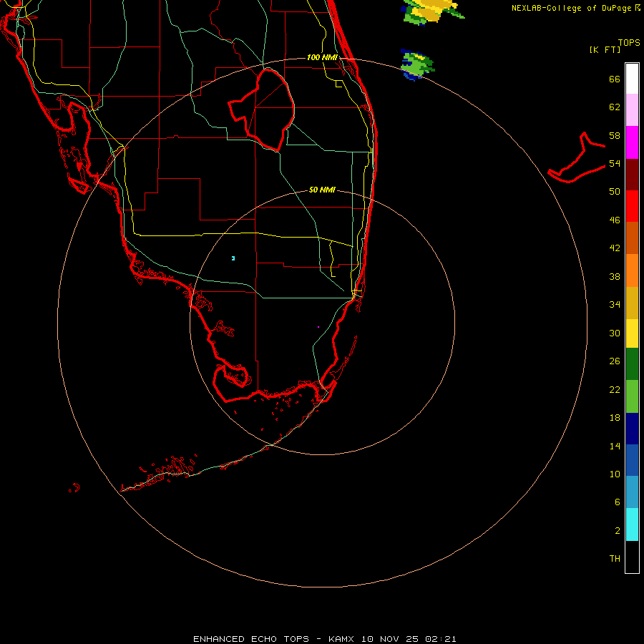Click the 'TOPS' legend title
This screenshot has height=644, width=644.
click(x=629, y=43)
